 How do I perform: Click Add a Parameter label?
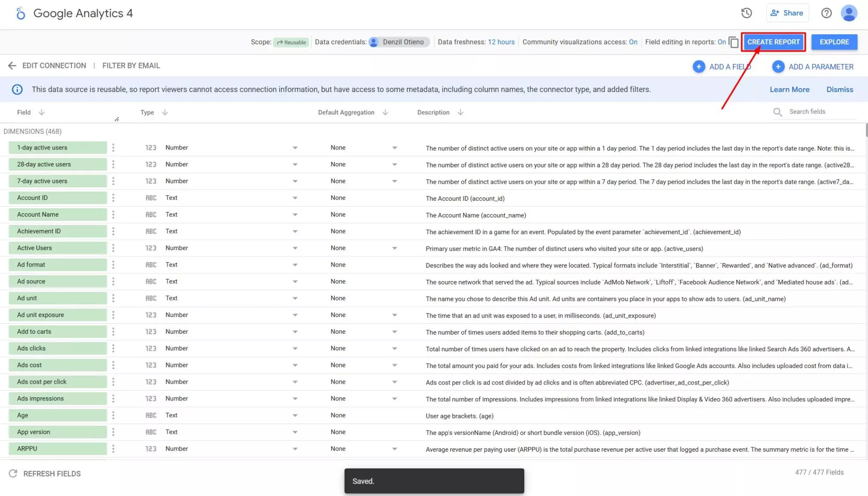click(x=821, y=67)
